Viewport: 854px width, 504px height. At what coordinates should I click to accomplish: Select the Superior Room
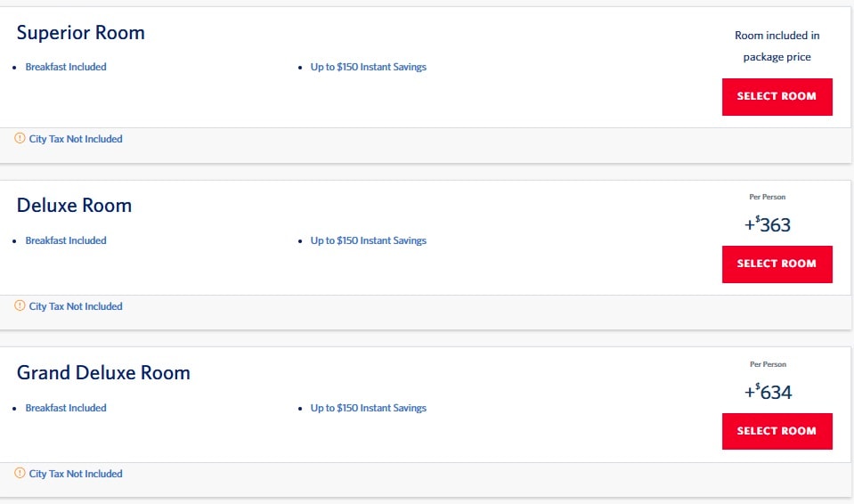point(777,97)
